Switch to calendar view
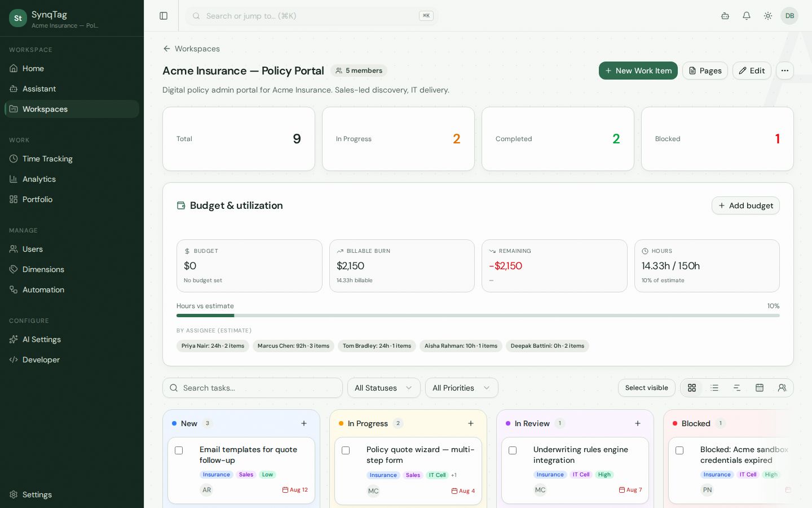812x508 pixels. click(760, 388)
